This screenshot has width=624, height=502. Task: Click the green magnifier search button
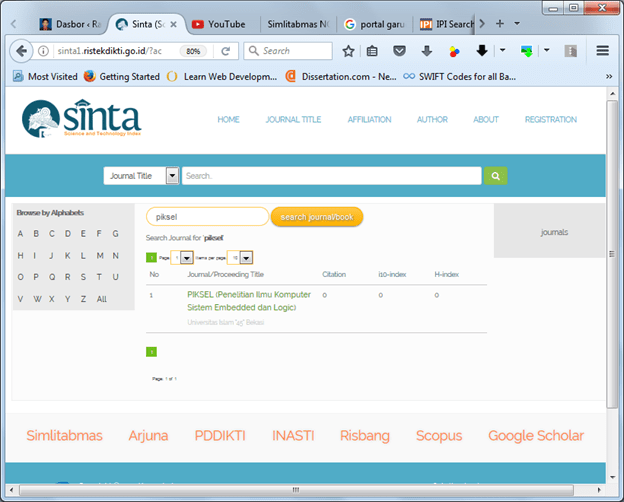coord(495,176)
